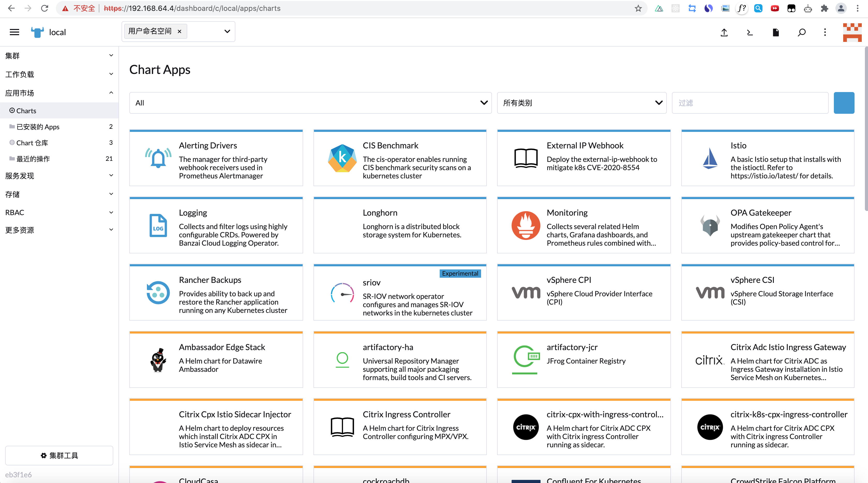Open the OPA Gatekeeper helmet icon
Screen dimensions: 868x483
(710, 225)
